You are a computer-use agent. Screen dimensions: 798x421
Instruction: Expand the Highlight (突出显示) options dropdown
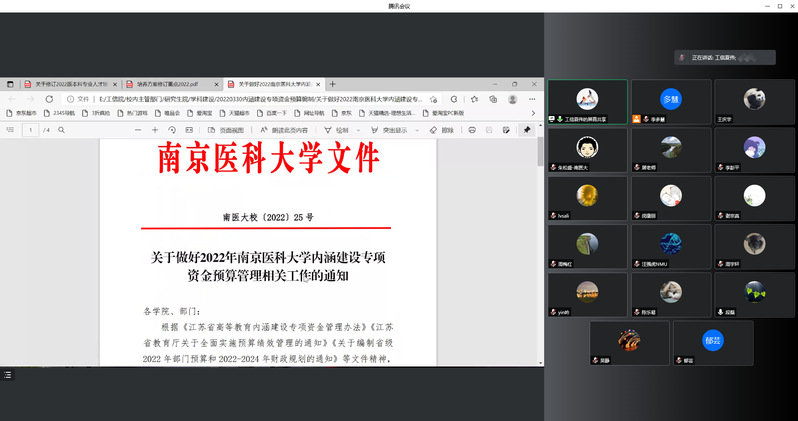coord(415,130)
